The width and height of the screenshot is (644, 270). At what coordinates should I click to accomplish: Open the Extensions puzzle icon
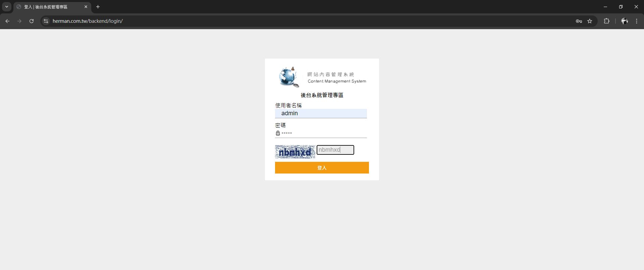click(606, 21)
